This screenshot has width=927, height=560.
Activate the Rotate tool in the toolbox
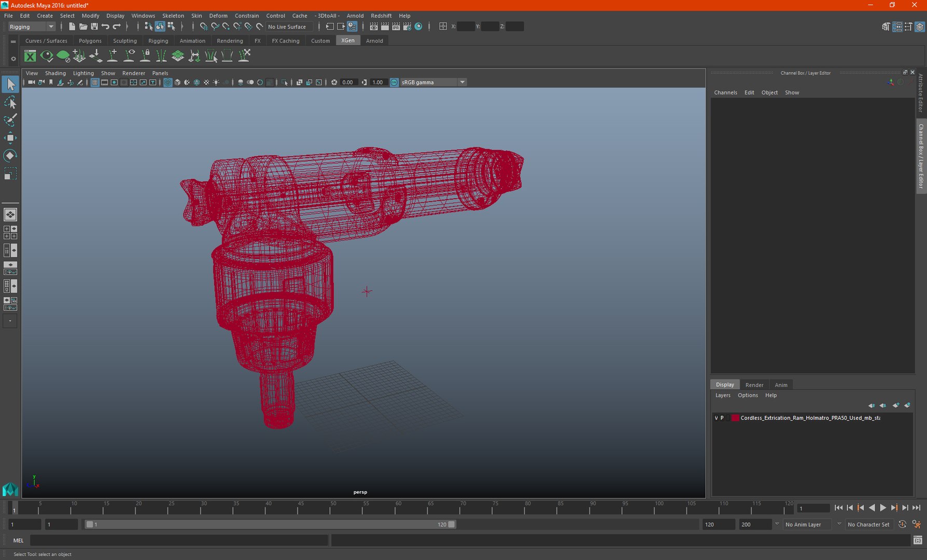coord(10,156)
